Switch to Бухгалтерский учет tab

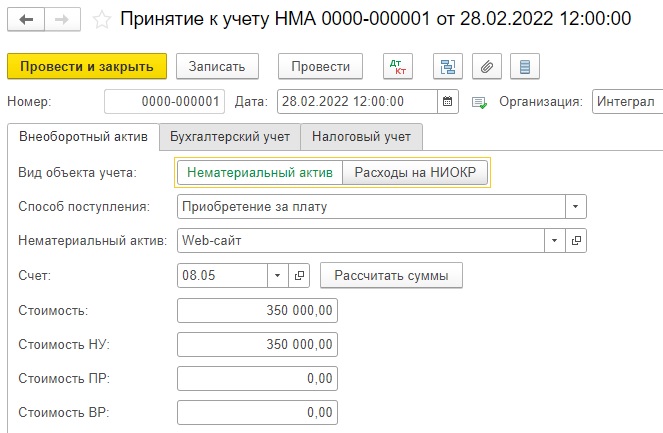230,137
